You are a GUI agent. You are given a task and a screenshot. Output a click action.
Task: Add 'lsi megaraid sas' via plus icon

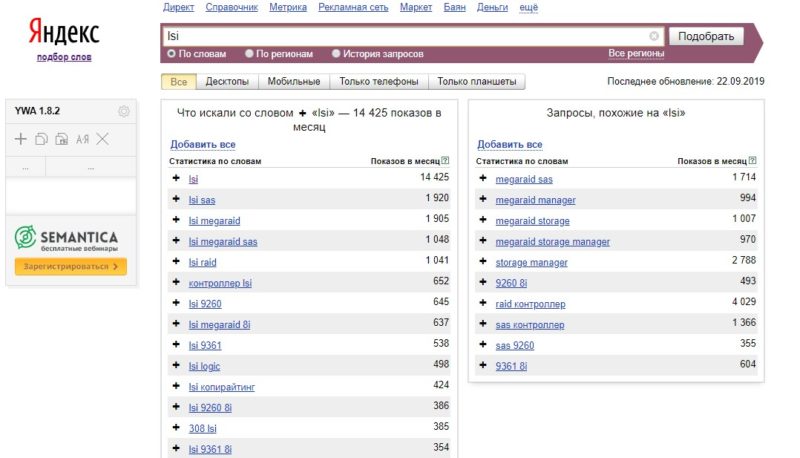click(176, 240)
